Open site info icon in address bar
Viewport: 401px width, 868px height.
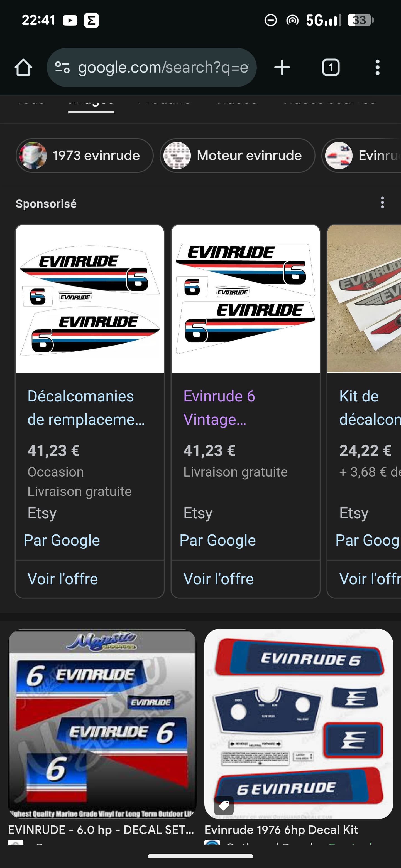pos(62,67)
